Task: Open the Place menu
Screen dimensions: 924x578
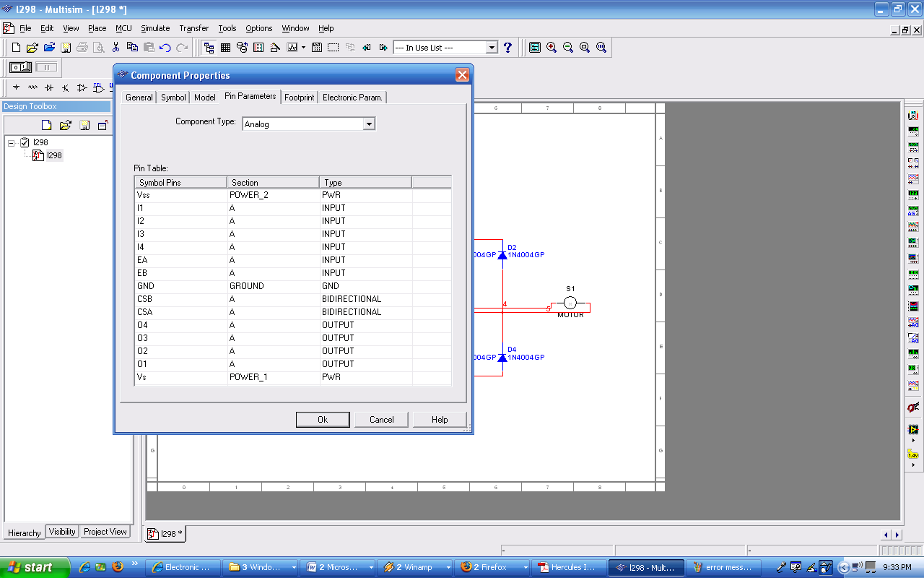Action: click(97, 28)
